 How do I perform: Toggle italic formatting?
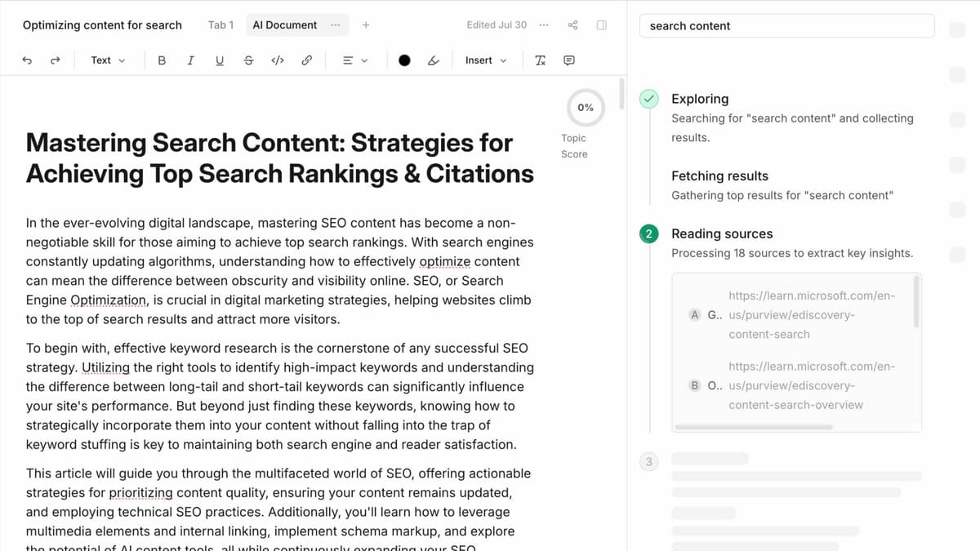(190, 60)
